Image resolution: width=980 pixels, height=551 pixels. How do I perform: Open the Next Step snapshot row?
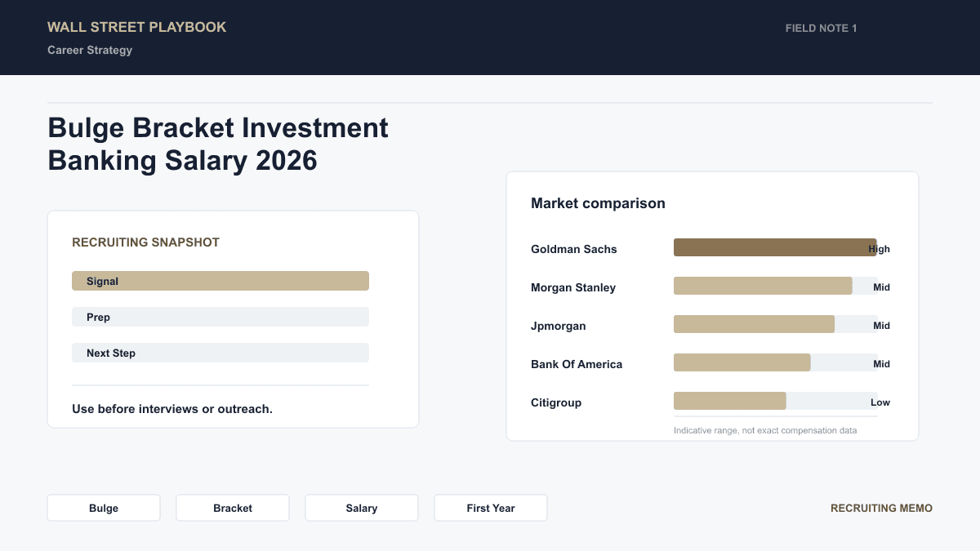coord(220,353)
